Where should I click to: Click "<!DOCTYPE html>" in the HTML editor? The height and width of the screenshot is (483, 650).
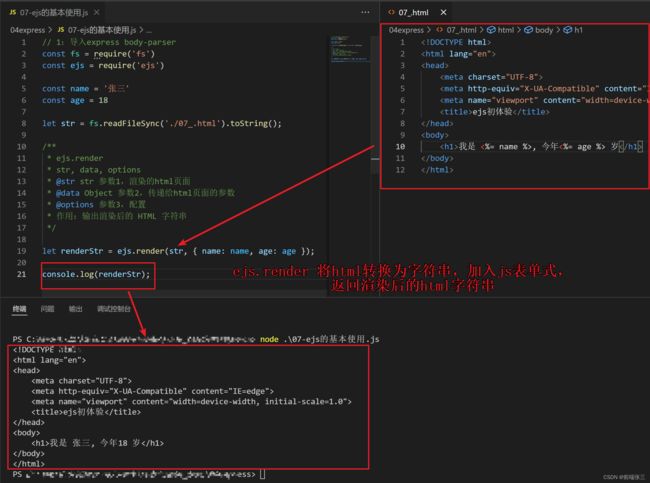pyautogui.click(x=456, y=42)
